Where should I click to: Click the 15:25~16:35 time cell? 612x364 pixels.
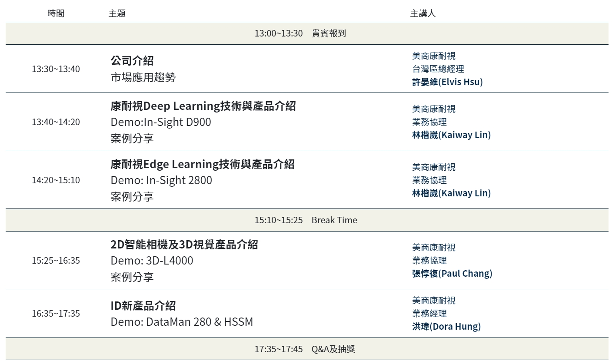[x=56, y=261]
